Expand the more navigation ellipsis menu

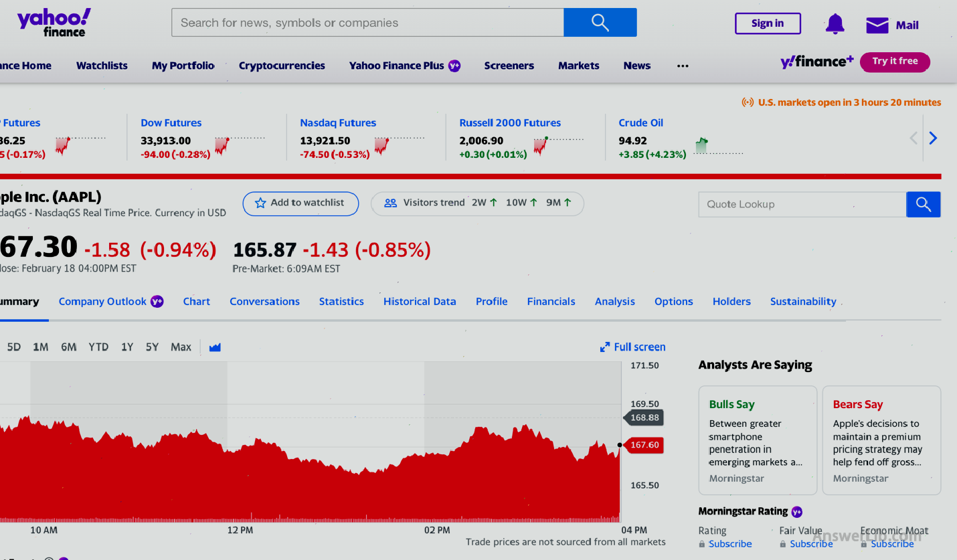click(683, 66)
